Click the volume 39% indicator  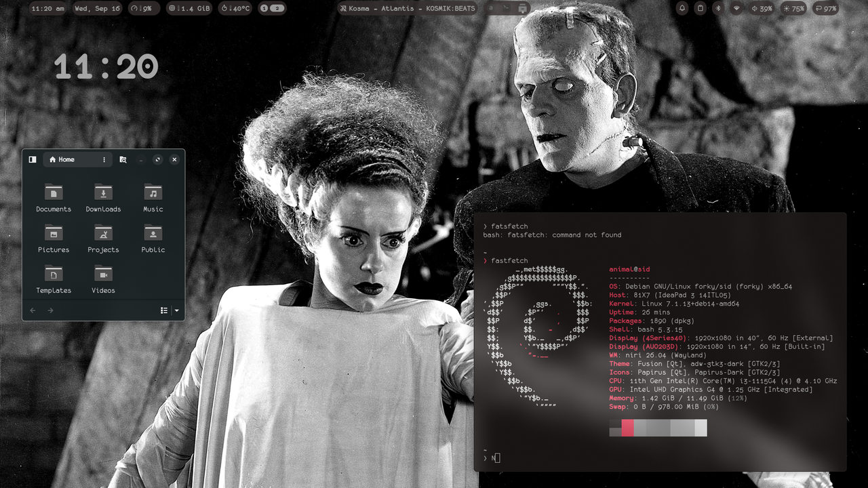coord(762,8)
